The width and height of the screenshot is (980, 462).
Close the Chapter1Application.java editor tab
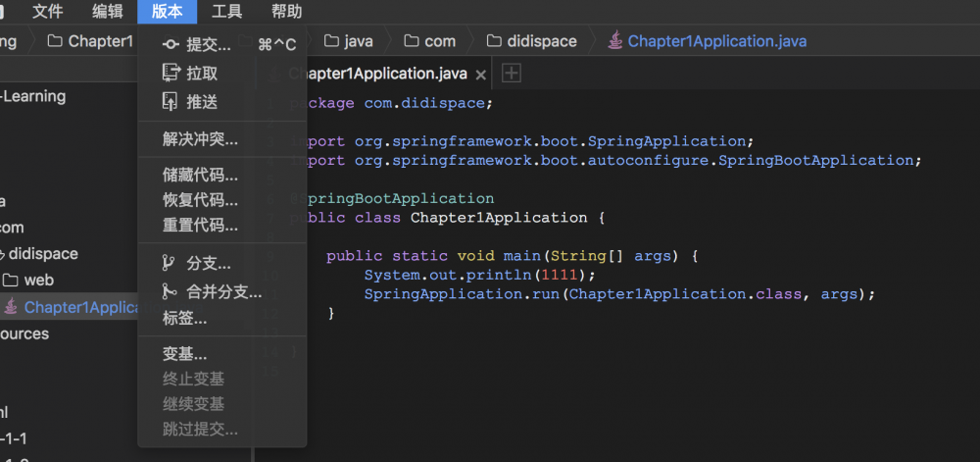(480, 75)
